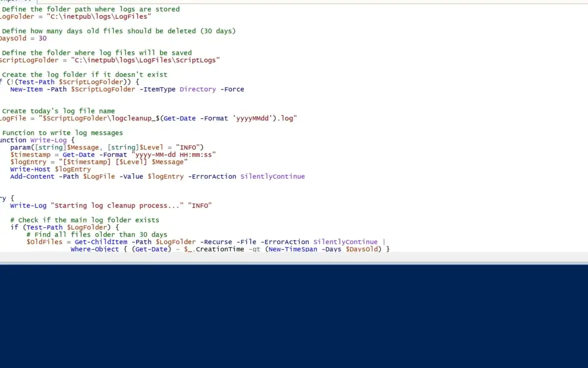
Task: Click the New-Item cmdlet name
Action: pos(26,89)
